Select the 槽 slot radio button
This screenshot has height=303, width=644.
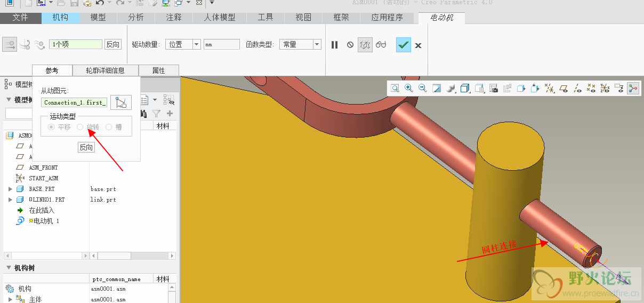point(109,127)
